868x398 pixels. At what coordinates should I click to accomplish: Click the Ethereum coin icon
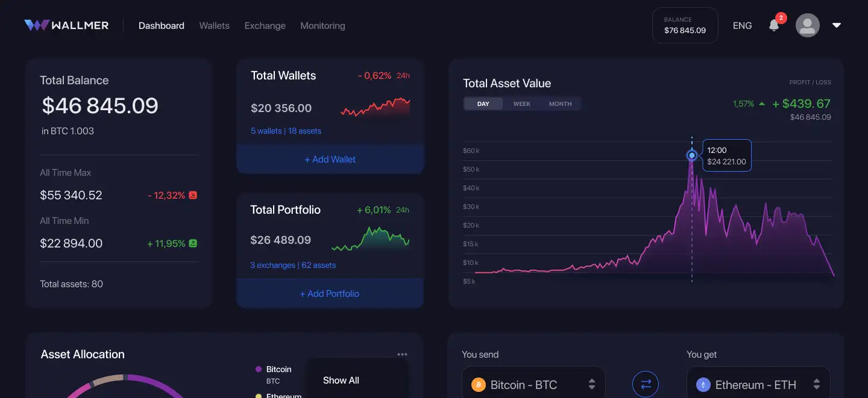[703, 385]
